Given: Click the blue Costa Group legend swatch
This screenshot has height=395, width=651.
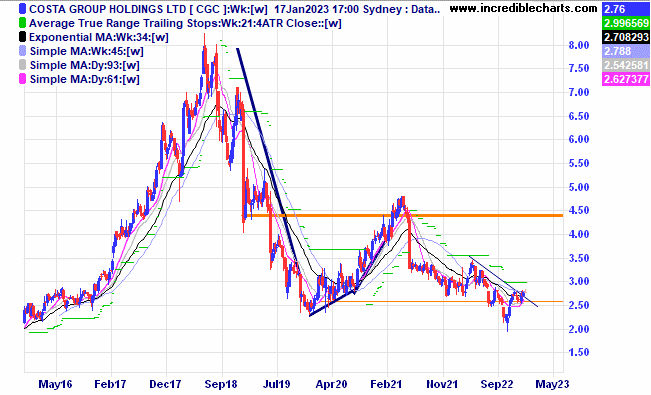Looking at the screenshot, I should point(22,9).
